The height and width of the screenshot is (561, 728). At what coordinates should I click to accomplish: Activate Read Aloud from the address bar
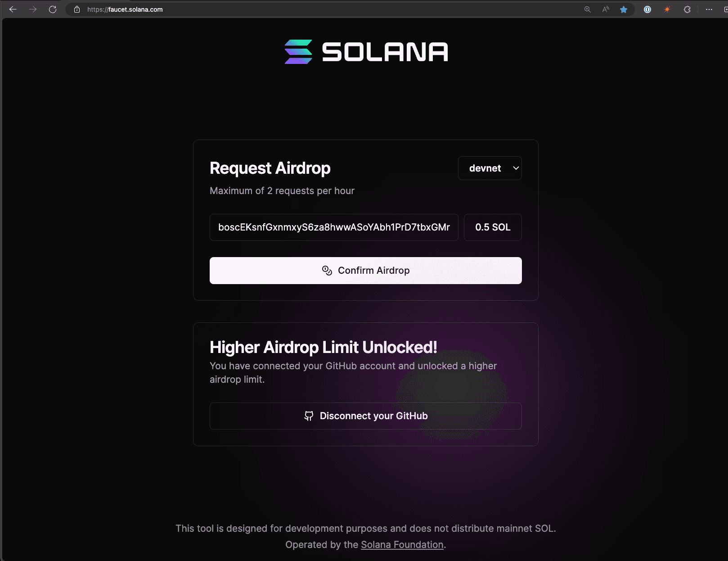[605, 9]
